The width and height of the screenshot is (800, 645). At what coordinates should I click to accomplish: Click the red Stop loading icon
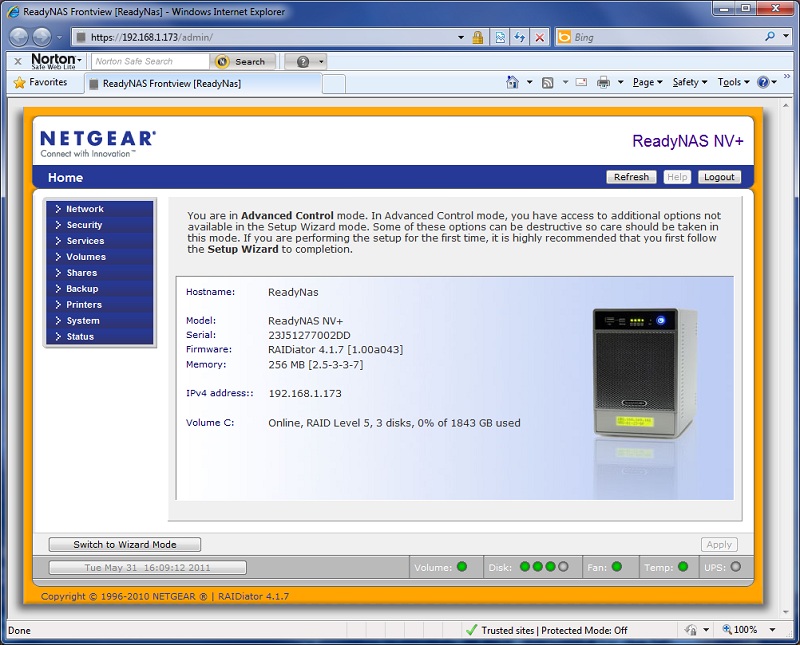pos(539,37)
